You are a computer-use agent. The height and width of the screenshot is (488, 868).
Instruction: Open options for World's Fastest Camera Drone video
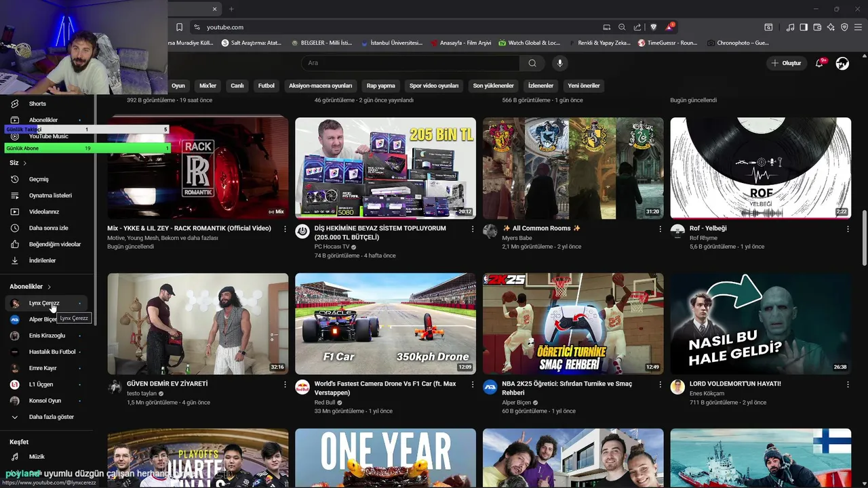(473, 384)
